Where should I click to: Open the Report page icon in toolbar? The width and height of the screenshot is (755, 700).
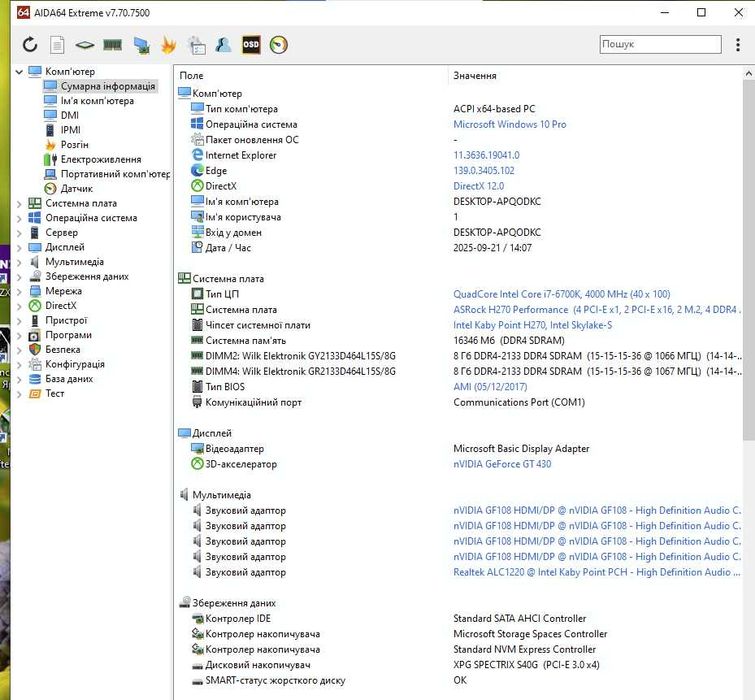(x=58, y=45)
